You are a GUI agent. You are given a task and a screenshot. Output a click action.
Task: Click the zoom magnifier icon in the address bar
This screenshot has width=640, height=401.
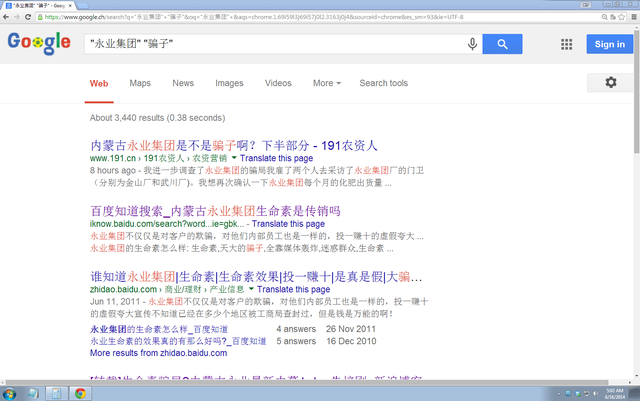[x=604, y=17]
